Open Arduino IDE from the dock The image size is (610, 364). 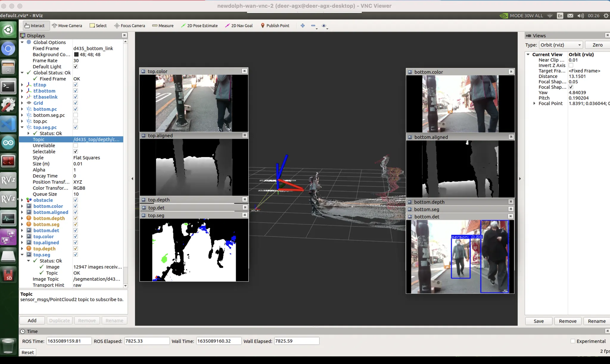coord(8,143)
